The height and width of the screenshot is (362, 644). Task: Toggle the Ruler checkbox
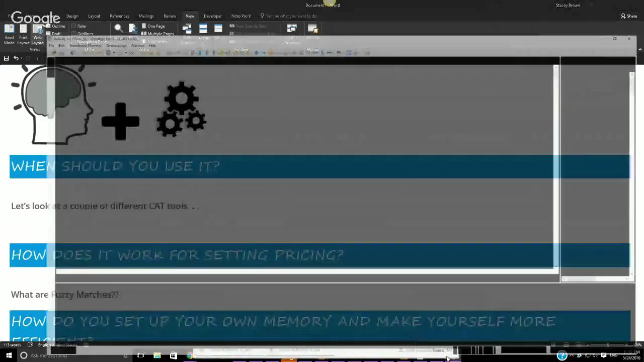[x=79, y=26]
